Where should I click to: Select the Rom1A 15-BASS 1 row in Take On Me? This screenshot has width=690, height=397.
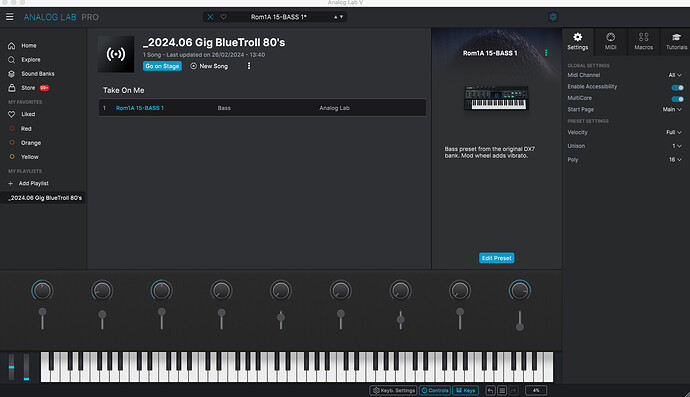[x=262, y=108]
